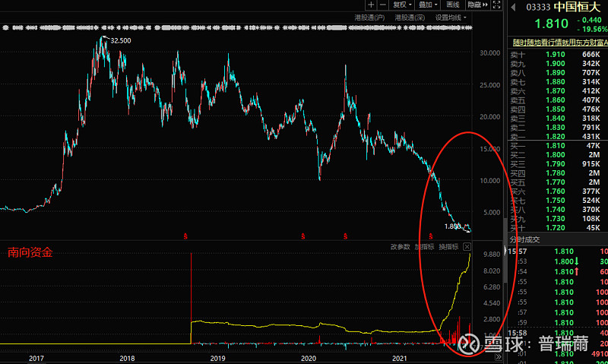Select the 买三 1.790 bid row

(558, 164)
